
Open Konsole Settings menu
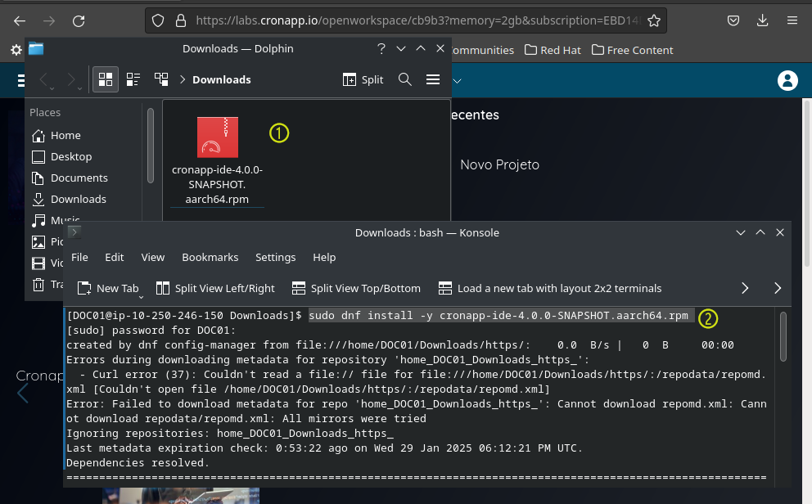click(276, 257)
